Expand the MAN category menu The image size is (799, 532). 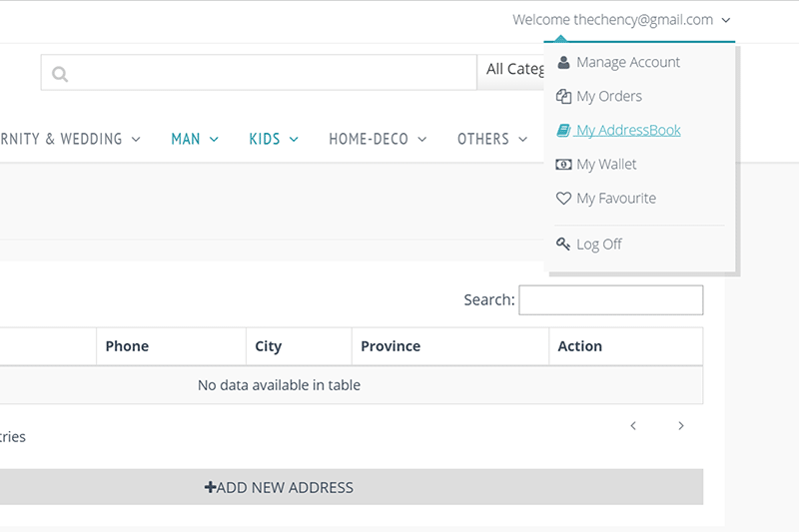(x=195, y=139)
